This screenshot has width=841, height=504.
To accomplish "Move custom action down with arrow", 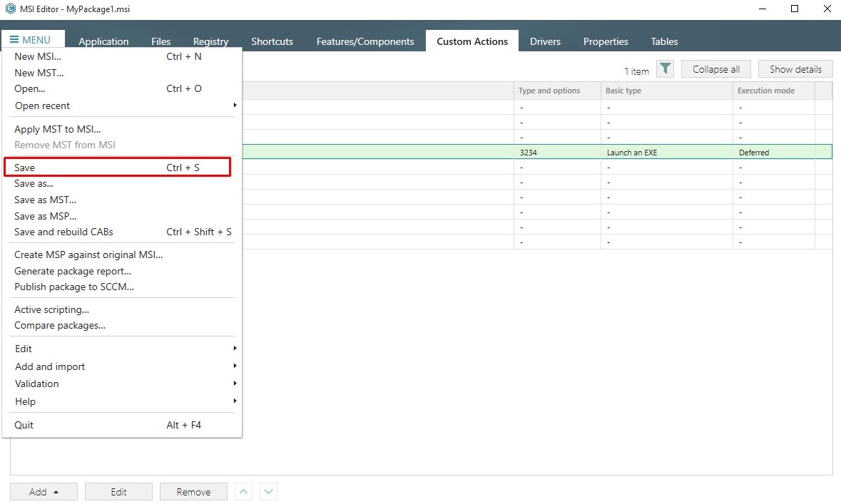I will [269, 492].
